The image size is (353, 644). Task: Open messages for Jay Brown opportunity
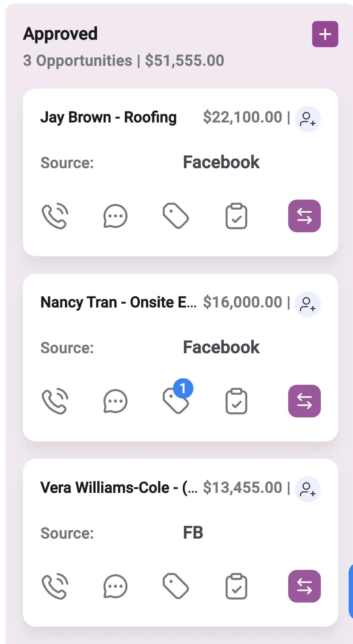[115, 216]
